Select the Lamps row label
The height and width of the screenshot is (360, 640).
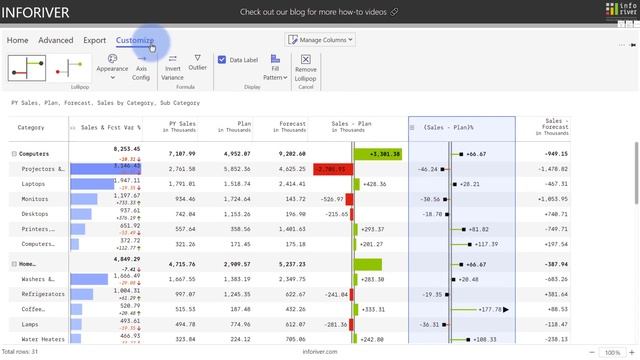pyautogui.click(x=30, y=324)
